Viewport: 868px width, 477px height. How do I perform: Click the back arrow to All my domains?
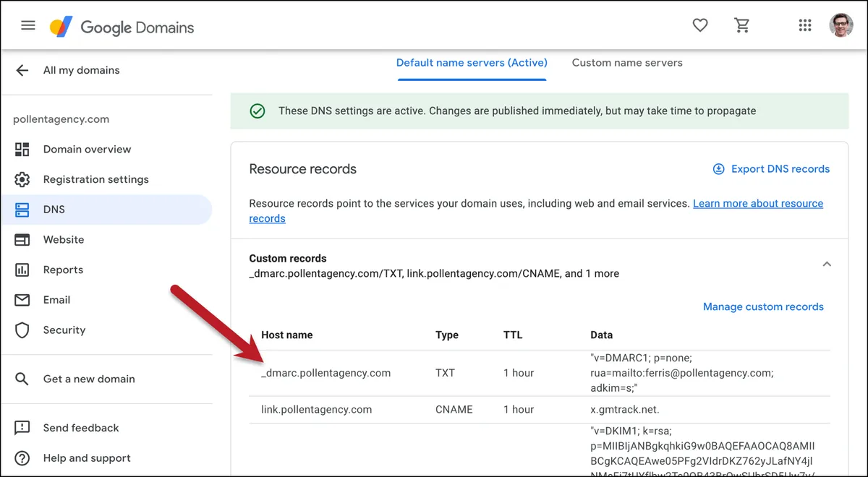click(22, 70)
